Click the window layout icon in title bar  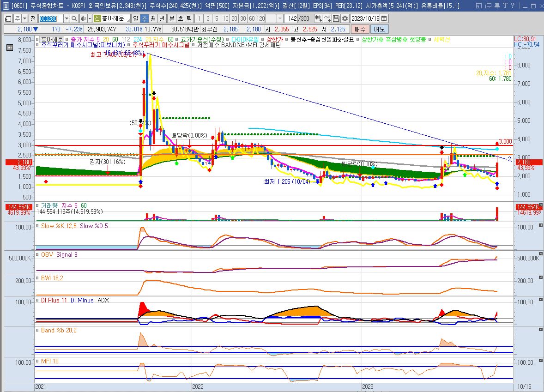pyautogui.click(x=479, y=6)
